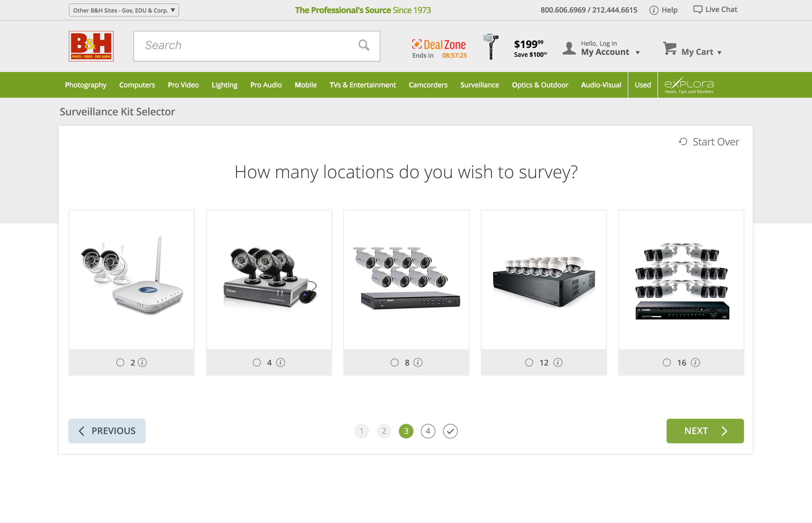Click the Start Over link

tap(709, 142)
